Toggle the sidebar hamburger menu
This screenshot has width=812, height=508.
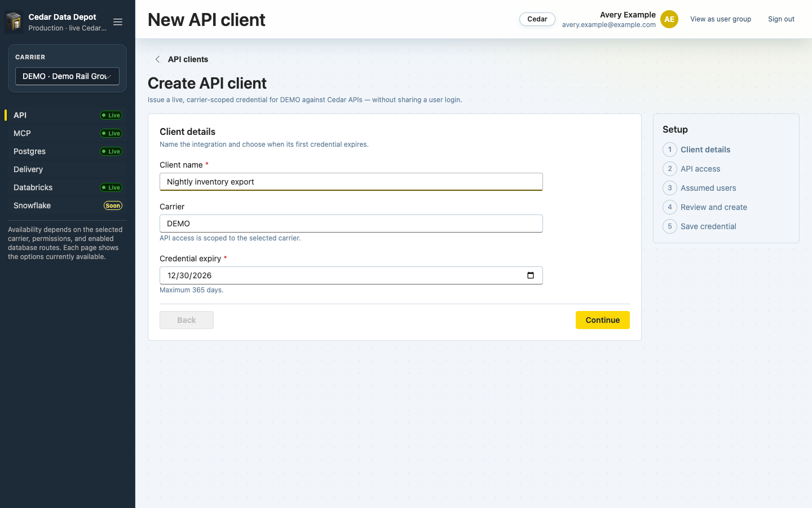pyautogui.click(x=118, y=22)
